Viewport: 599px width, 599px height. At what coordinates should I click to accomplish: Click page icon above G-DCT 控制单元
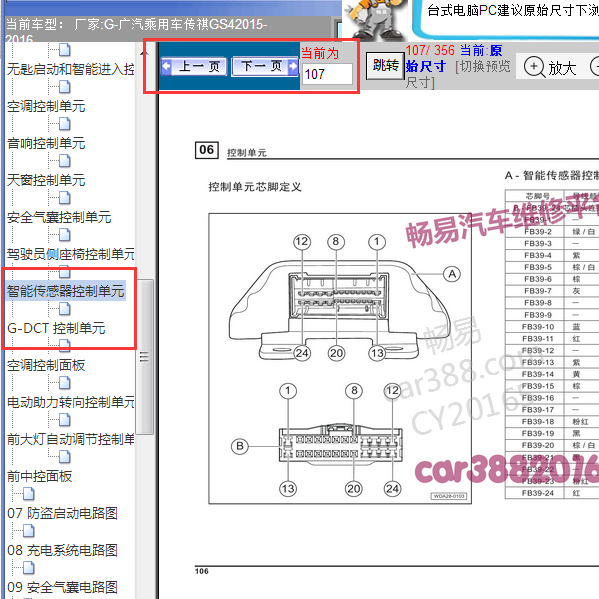[65, 309]
